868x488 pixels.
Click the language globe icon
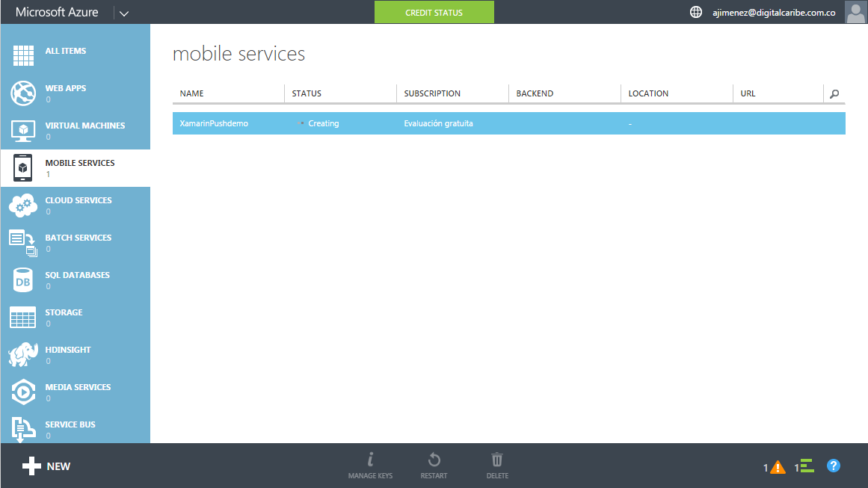pyautogui.click(x=696, y=12)
